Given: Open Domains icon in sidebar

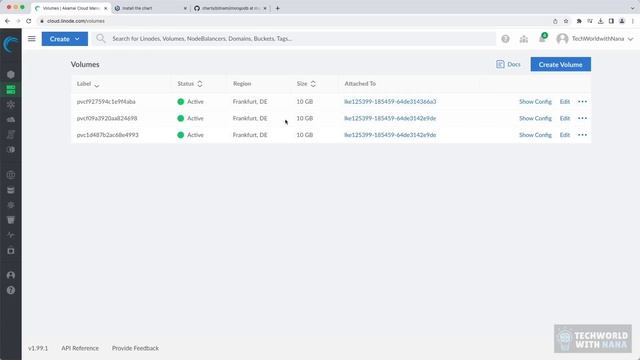Looking at the screenshot, I should [x=11, y=175].
